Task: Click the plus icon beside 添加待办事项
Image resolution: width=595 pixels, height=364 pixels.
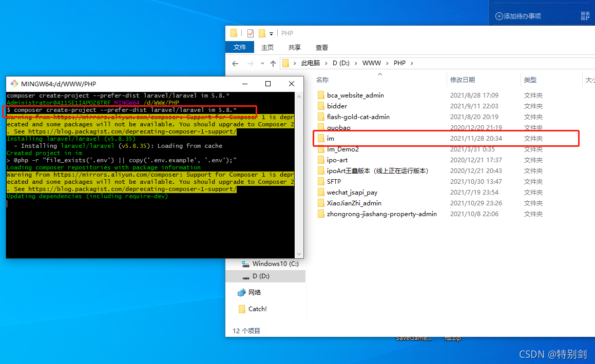Action: 500,16
